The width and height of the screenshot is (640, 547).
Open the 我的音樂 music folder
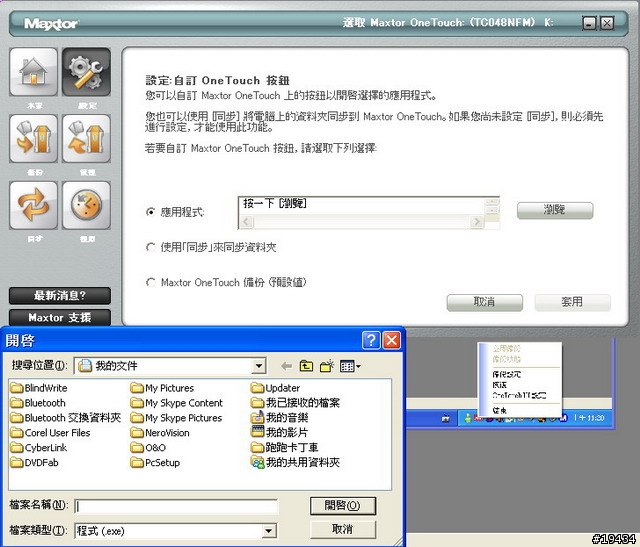pos(280,418)
